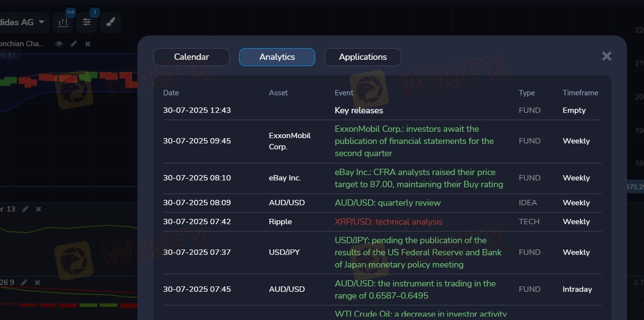Click the TECH type in Ripple row
Viewport: 644px width, 320px height.
(529, 222)
